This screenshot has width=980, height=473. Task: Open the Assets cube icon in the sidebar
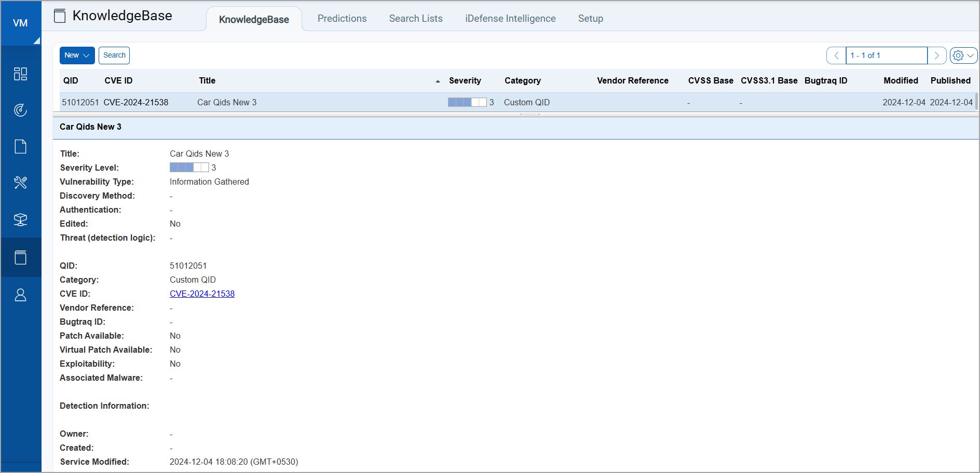(20, 219)
